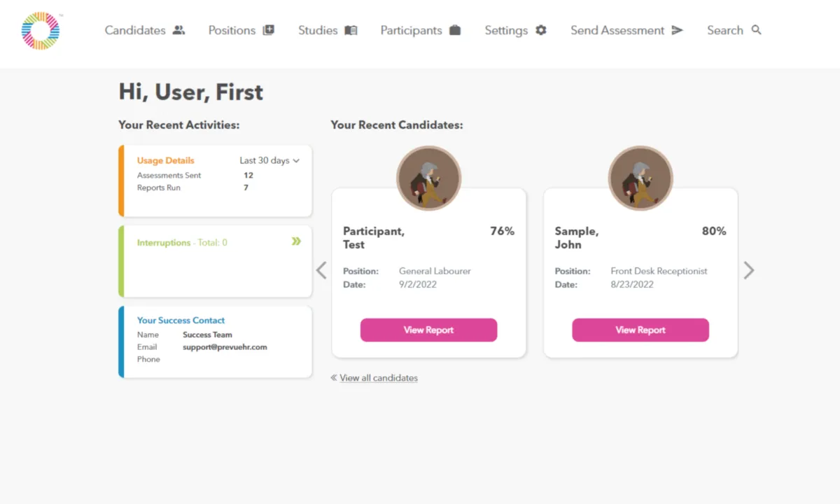Viewport: 840px width, 504px height.
Task: View report for Sample, John
Action: (640, 330)
